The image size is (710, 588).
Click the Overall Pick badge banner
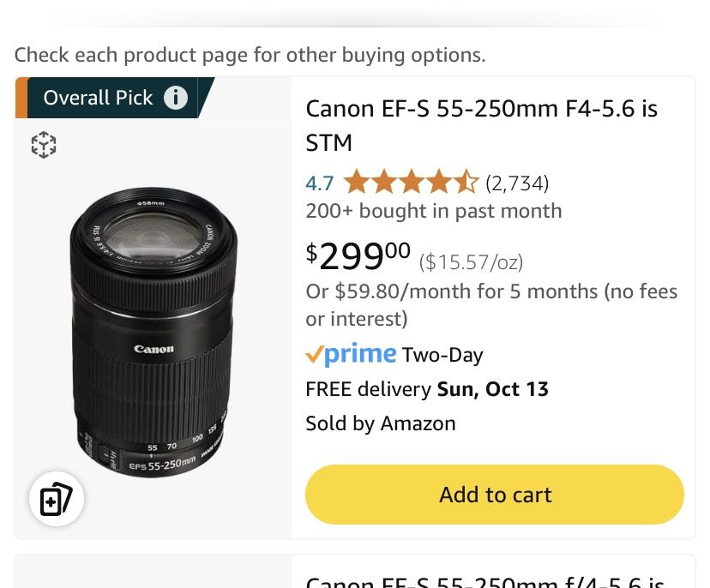99,98
